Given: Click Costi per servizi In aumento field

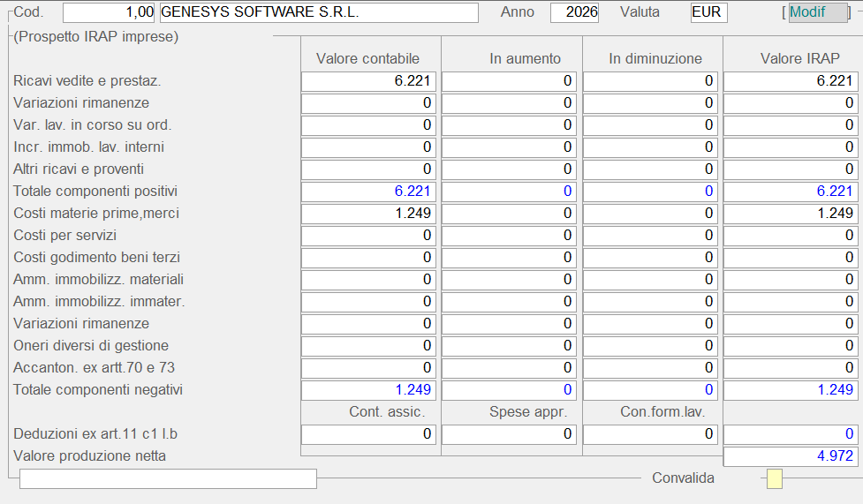Looking at the screenshot, I should [x=509, y=236].
